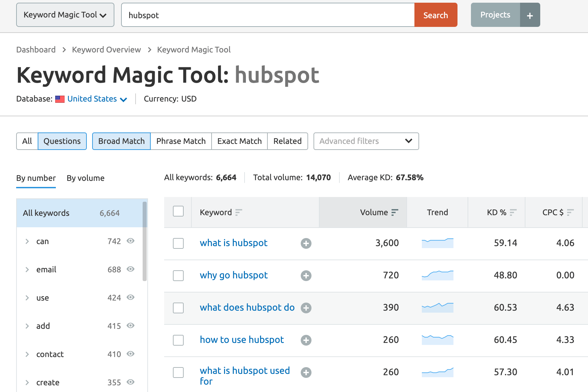Expand the 'use' keyword group

pyautogui.click(x=27, y=298)
